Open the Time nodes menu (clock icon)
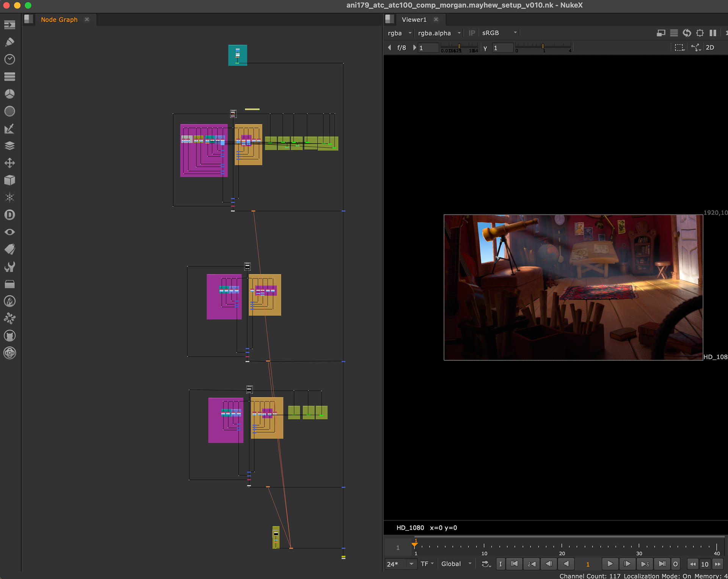The height and width of the screenshot is (579, 728). (x=10, y=59)
